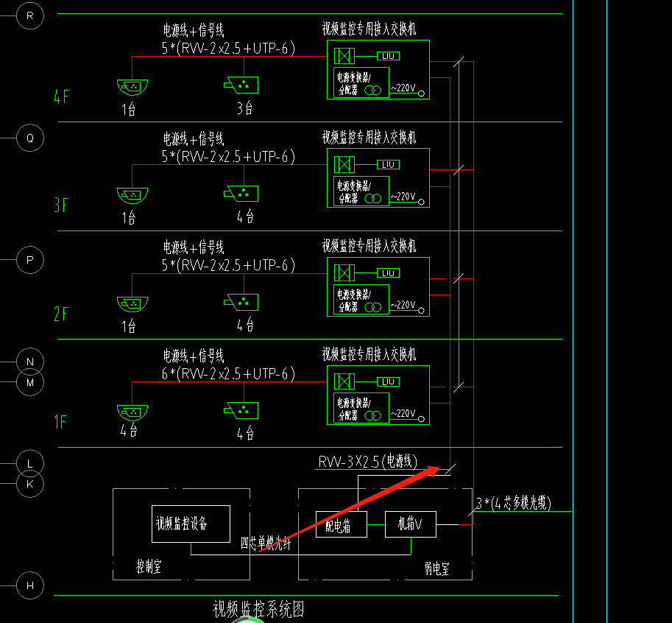Pick the crossed switch symbol in 2F cabinet
The width and height of the screenshot is (672, 623).
coord(344,273)
